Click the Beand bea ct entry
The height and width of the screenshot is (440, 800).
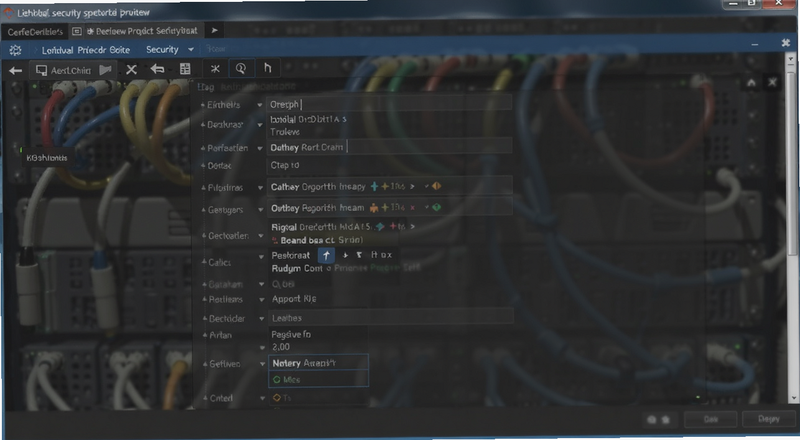click(321, 240)
